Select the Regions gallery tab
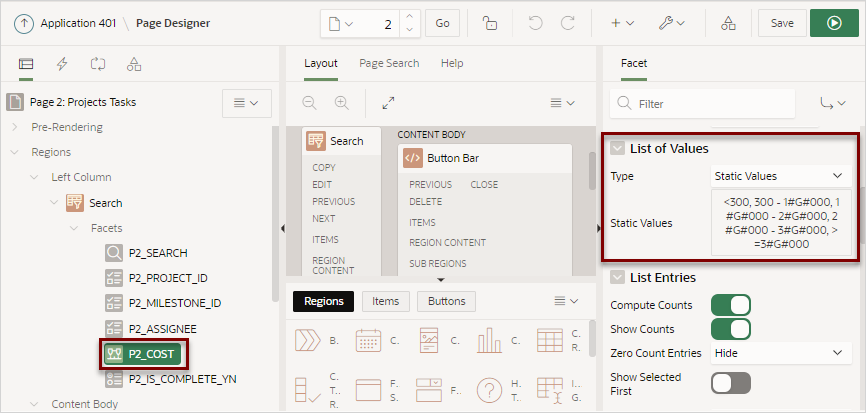 324,301
